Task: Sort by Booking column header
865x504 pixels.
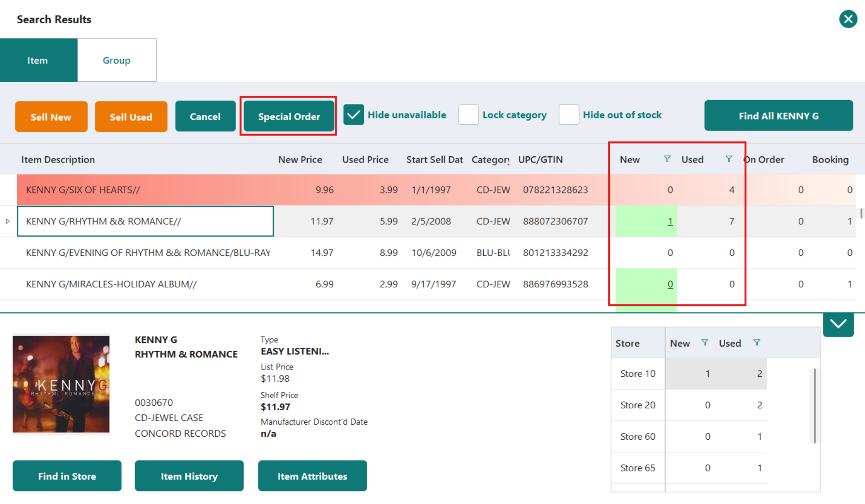Action: point(830,159)
